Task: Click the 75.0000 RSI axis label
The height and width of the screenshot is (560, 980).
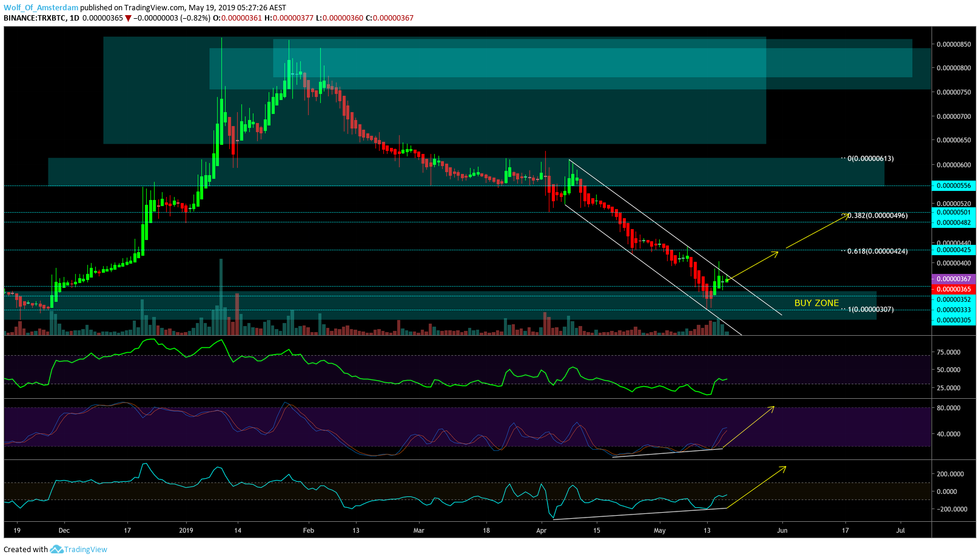Action: pos(948,352)
